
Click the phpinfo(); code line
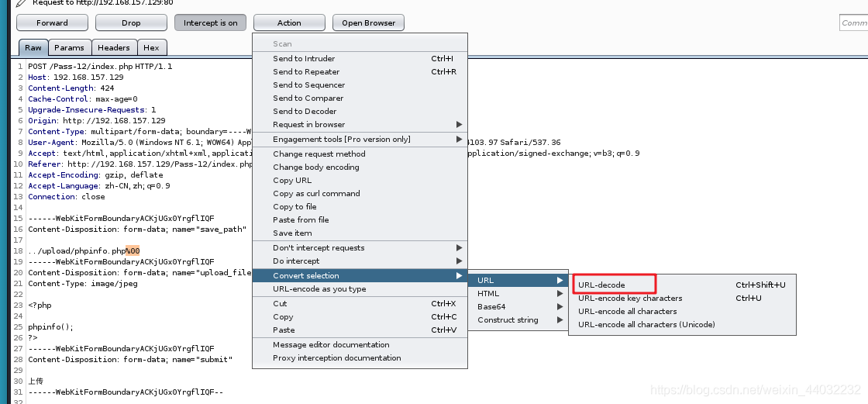pos(51,327)
